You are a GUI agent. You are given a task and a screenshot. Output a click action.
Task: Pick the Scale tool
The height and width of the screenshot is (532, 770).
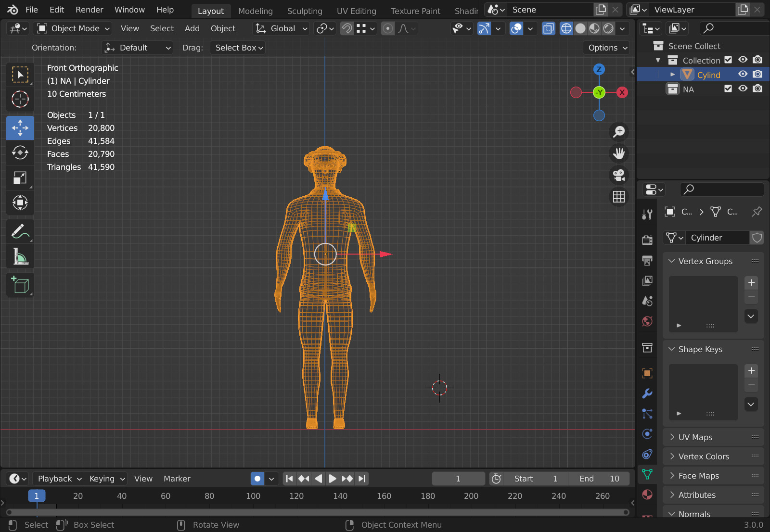tap(20, 177)
